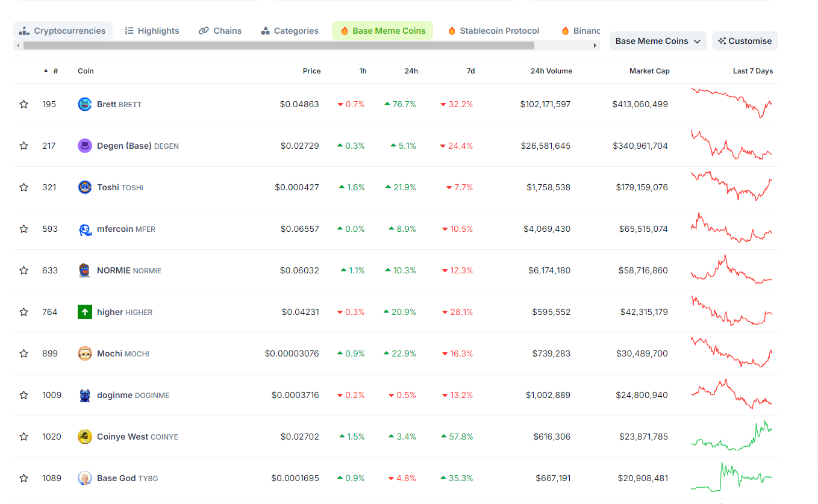818x504 pixels.
Task: Star the Base God TYBG row
Action: [x=23, y=478]
